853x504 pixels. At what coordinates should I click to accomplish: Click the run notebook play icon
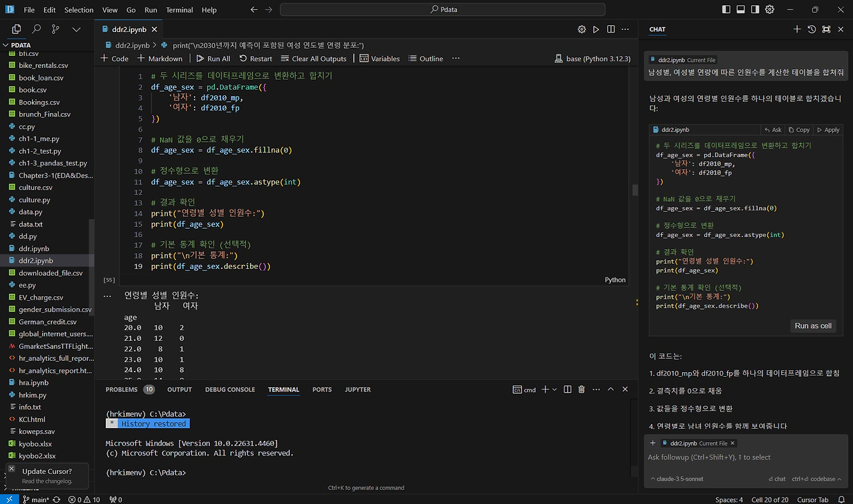tap(596, 29)
